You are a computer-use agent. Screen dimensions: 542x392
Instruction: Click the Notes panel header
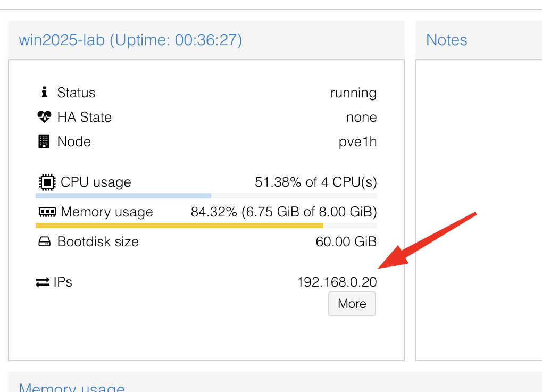pyautogui.click(x=447, y=40)
